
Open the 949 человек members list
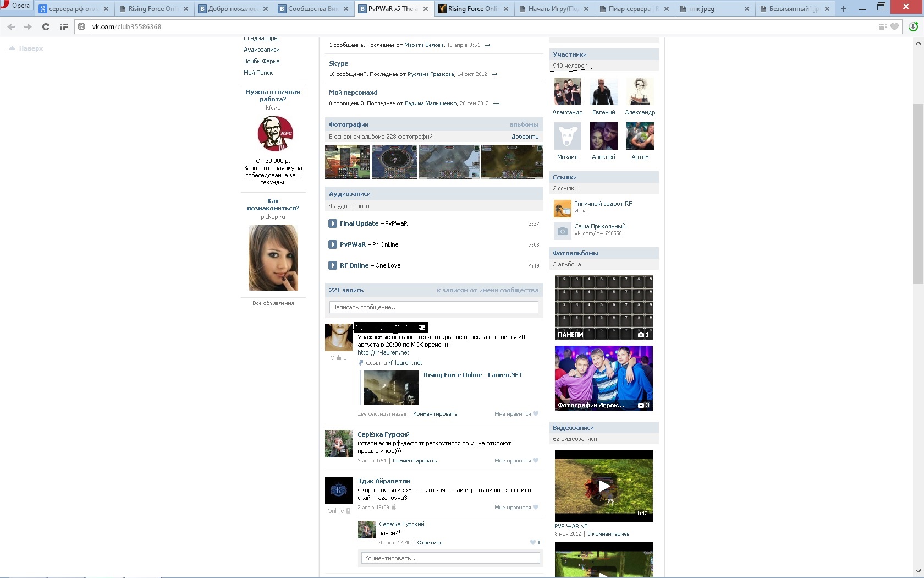570,66
